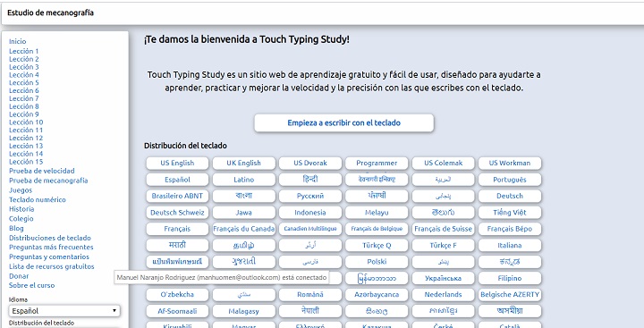The image size is (644, 328).
Task: Select Indonesia keyboard layout
Action: coord(310,212)
